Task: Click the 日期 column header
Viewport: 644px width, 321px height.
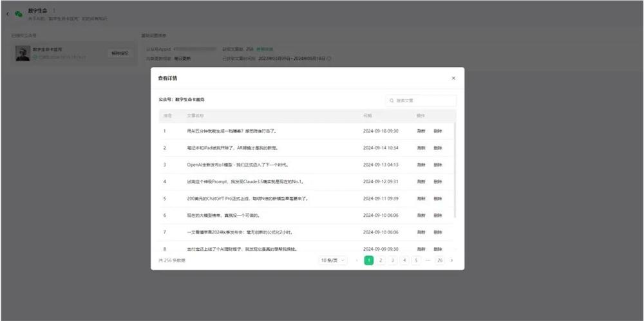Action: pos(367,116)
